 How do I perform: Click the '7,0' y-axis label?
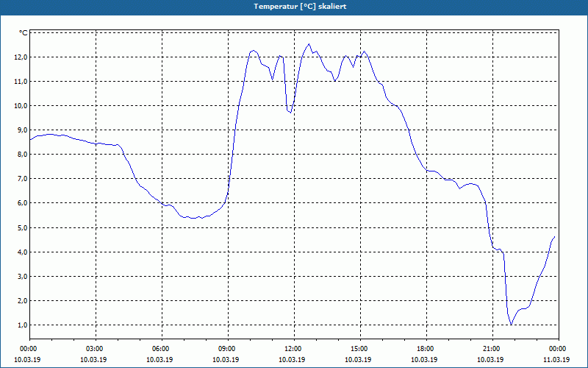click(23, 178)
